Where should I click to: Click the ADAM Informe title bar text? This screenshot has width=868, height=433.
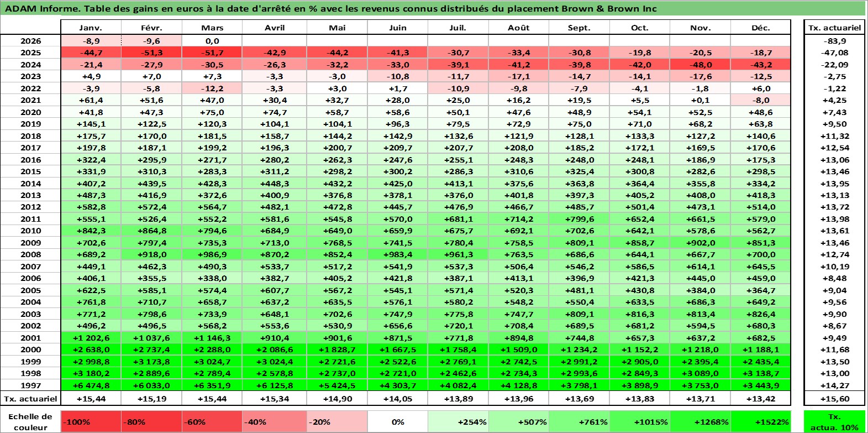[332, 8]
